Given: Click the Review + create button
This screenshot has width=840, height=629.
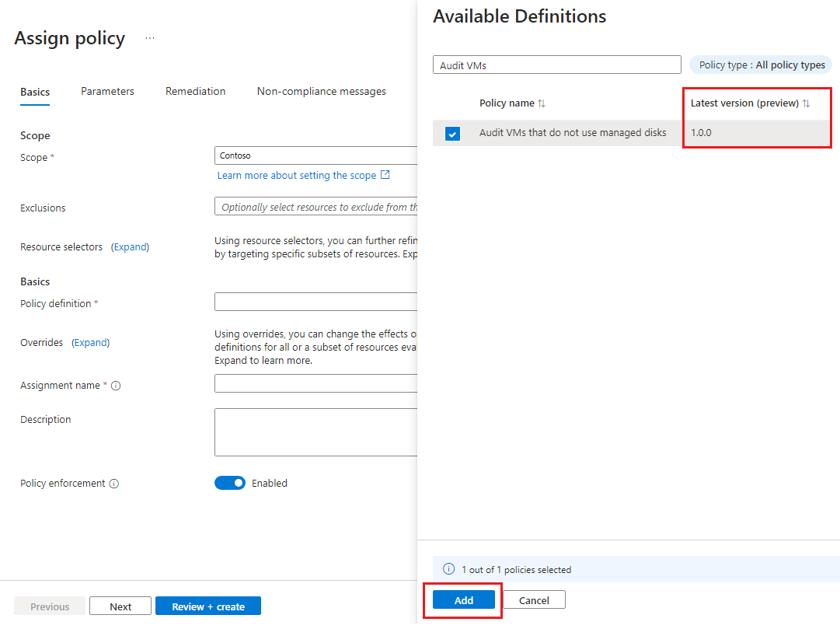Looking at the screenshot, I should [207, 606].
